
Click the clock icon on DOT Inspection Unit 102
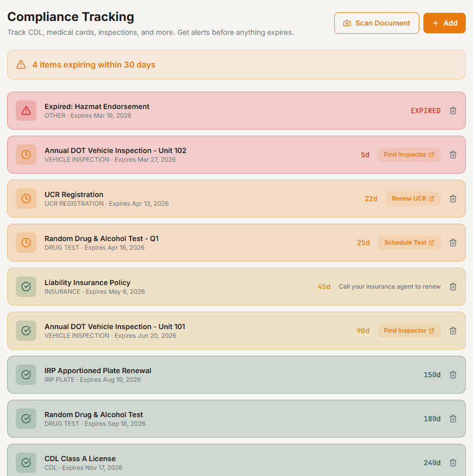(x=26, y=154)
